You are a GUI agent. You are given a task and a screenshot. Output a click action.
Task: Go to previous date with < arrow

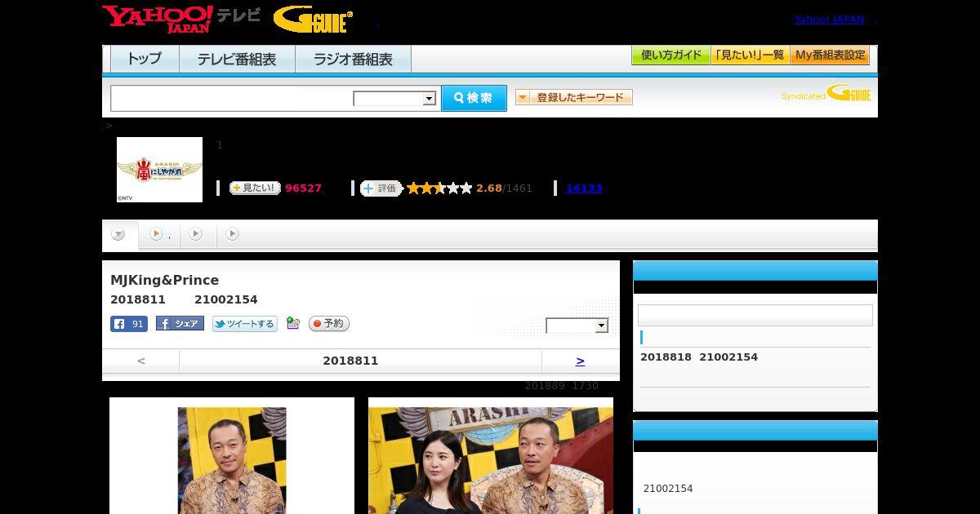pyautogui.click(x=140, y=361)
